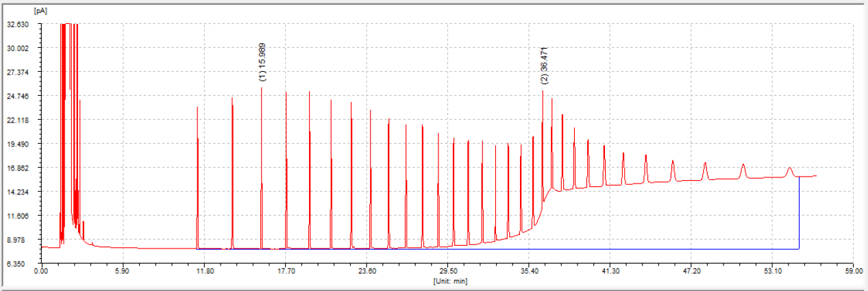
Task: Click the "[Unit: min]" x-axis label
Action: point(450,280)
